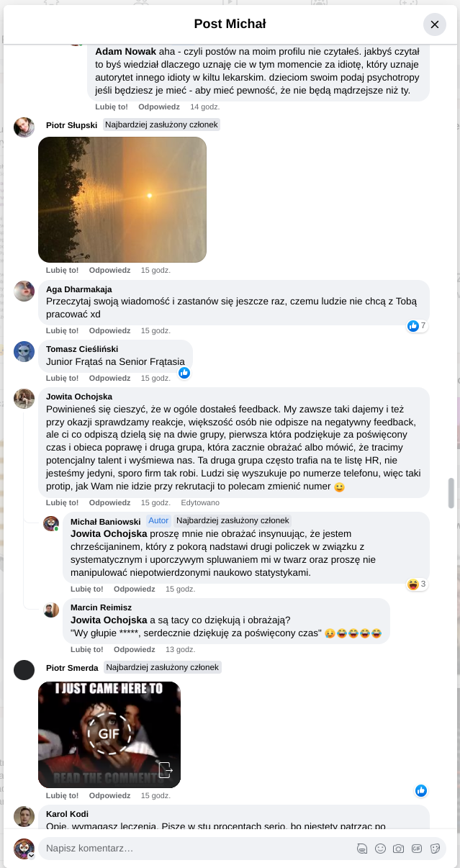Close the Post Michał dialog

tap(434, 24)
